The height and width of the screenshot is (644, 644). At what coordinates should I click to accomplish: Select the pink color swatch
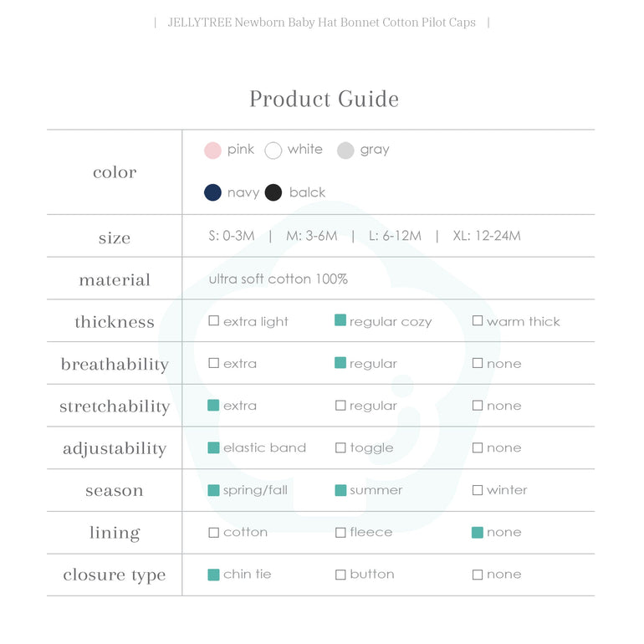tap(213, 151)
